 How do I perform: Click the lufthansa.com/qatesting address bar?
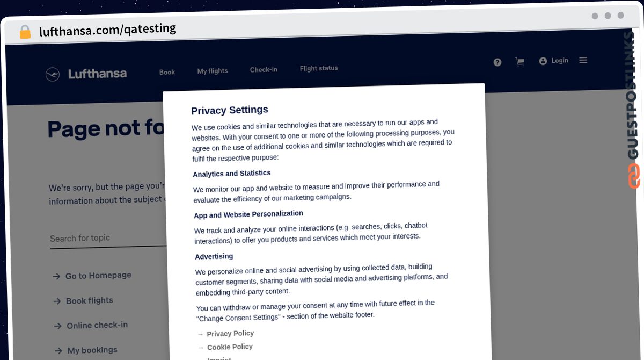tap(107, 30)
